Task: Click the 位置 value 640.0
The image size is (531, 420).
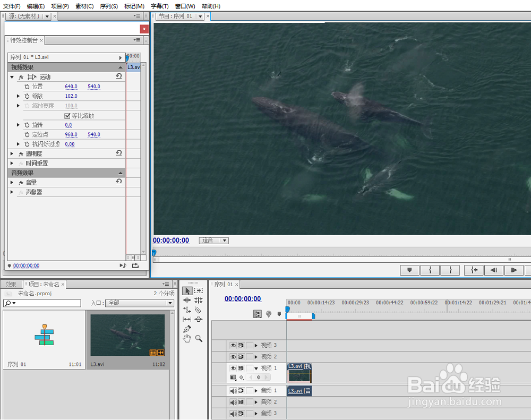Action: click(71, 87)
